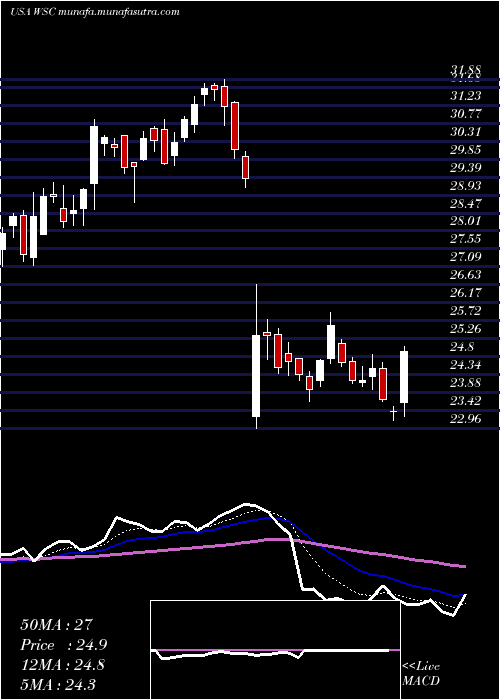
Task: Click the 28.01 price axis label
Action: point(466,221)
